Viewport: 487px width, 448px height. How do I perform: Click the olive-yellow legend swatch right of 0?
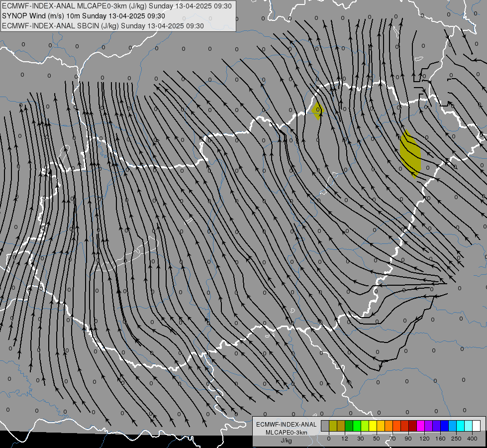(333, 426)
